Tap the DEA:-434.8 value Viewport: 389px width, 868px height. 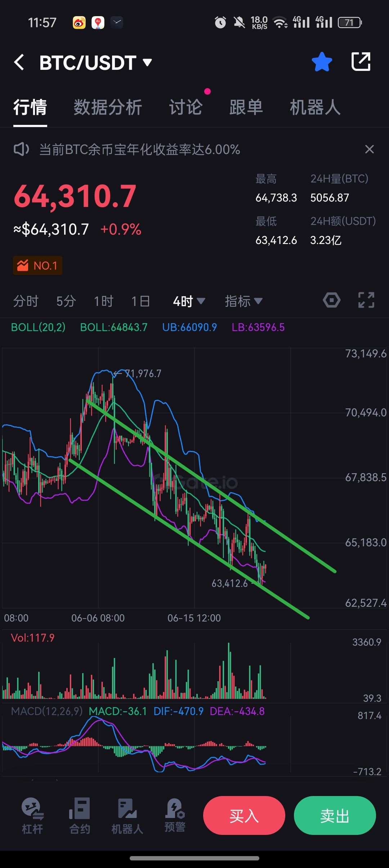coord(237,711)
